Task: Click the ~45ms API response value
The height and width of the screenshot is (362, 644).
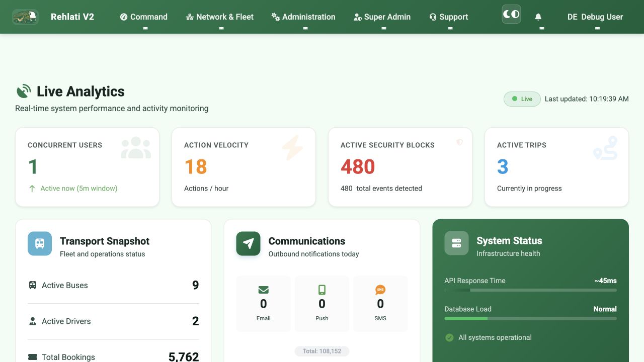Action: click(x=605, y=281)
